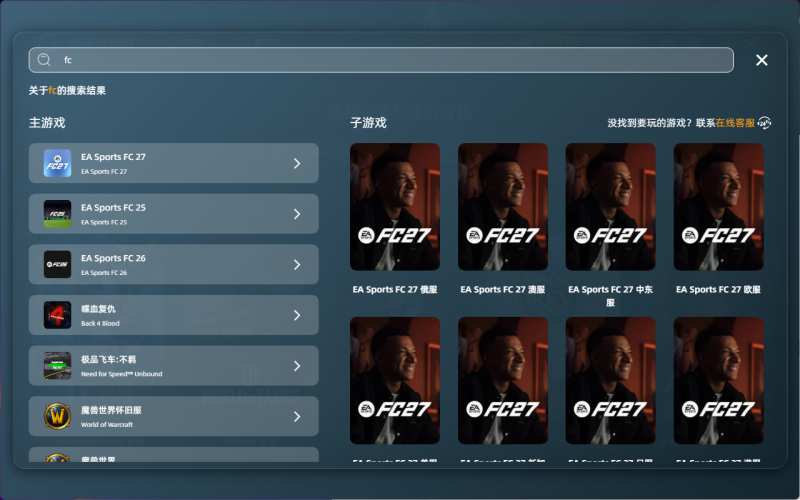
Task: Open EA Sports FC 27 澳服 cover
Action: 503,207
